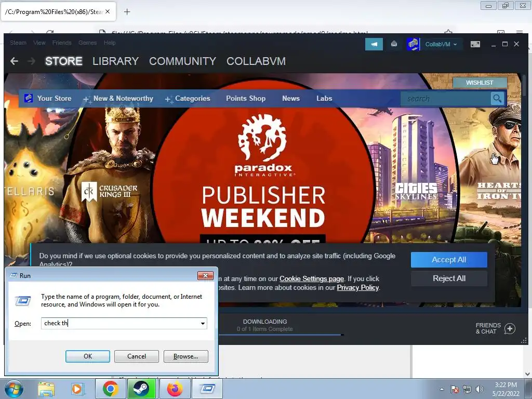
Task: Open Friends menu
Action: coord(62,43)
